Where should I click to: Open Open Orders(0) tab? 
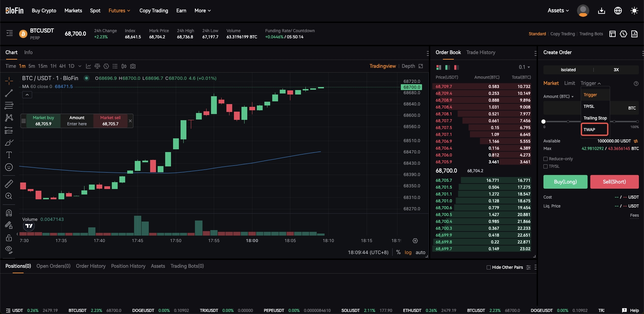point(53,266)
